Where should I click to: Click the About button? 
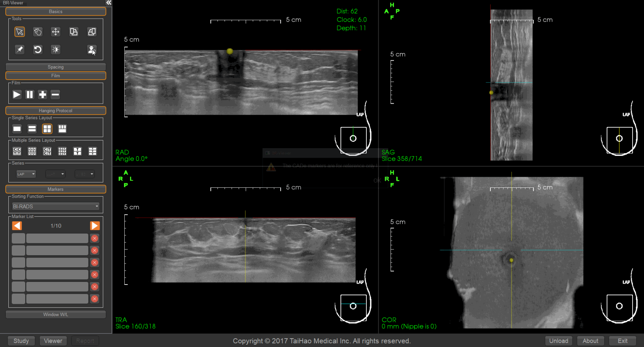[590, 341]
